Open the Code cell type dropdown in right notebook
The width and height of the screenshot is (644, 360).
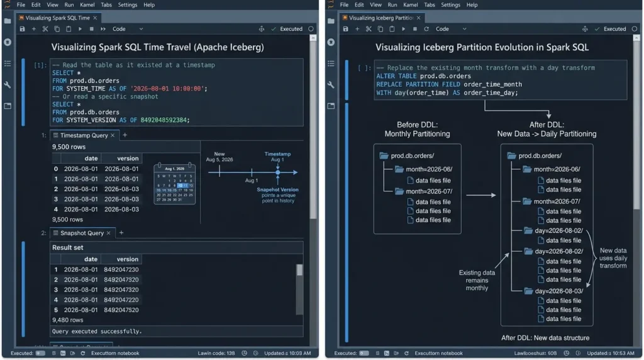click(x=451, y=29)
